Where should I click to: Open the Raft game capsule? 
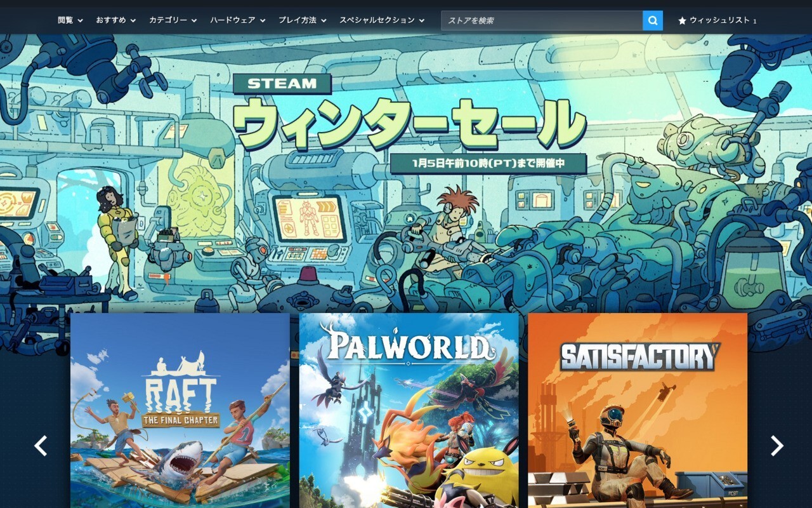[x=180, y=410]
